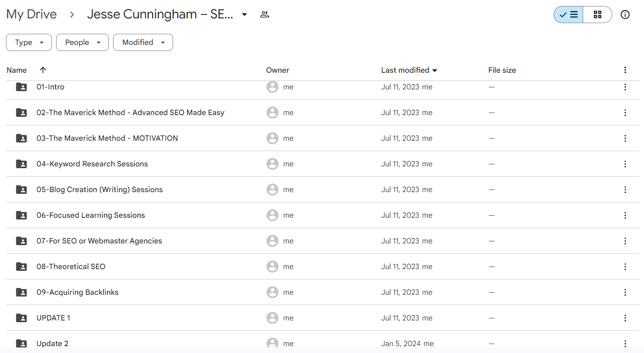
Task: Click owner avatar in 04-Keyword Research Sessions row
Action: pyautogui.click(x=273, y=164)
